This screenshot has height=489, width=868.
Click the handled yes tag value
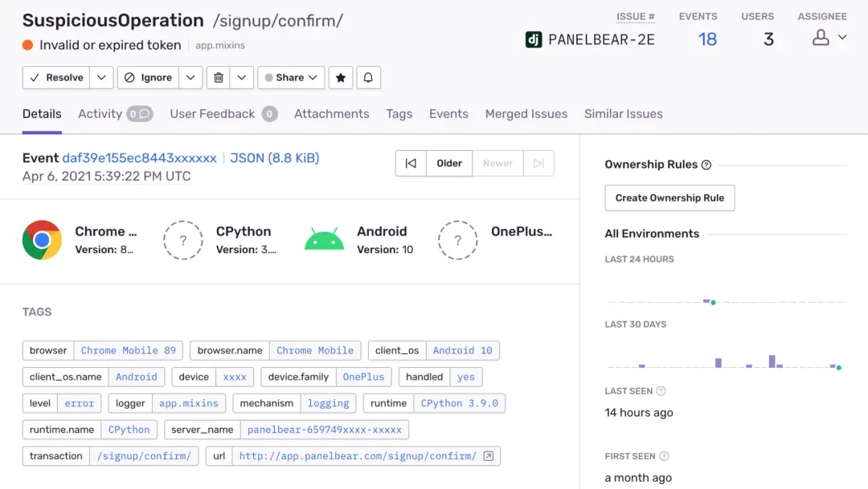(x=466, y=377)
